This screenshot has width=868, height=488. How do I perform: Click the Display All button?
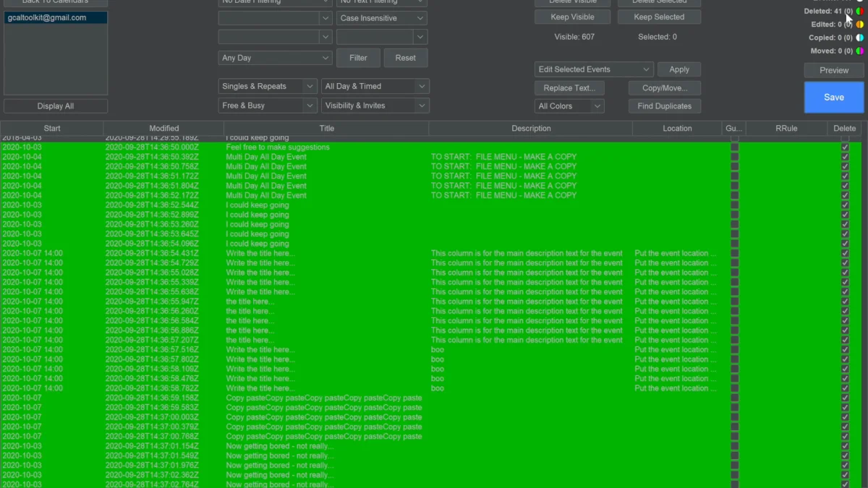point(56,106)
